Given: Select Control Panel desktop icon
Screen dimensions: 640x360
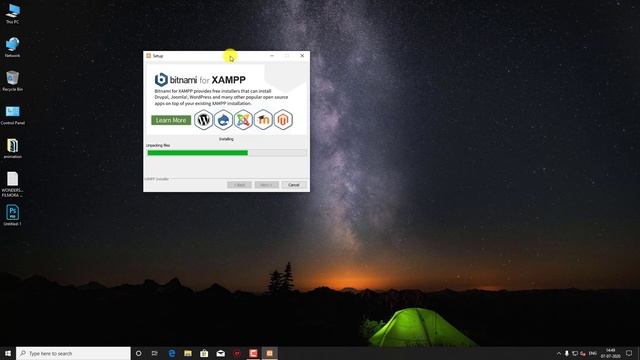Looking at the screenshot, I should [x=12, y=115].
